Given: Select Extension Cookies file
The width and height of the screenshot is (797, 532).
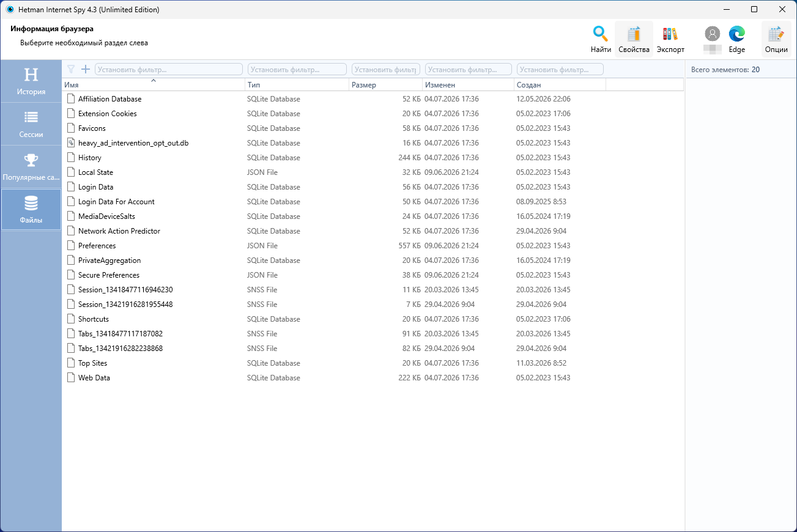Looking at the screenshot, I should pos(373,114).
